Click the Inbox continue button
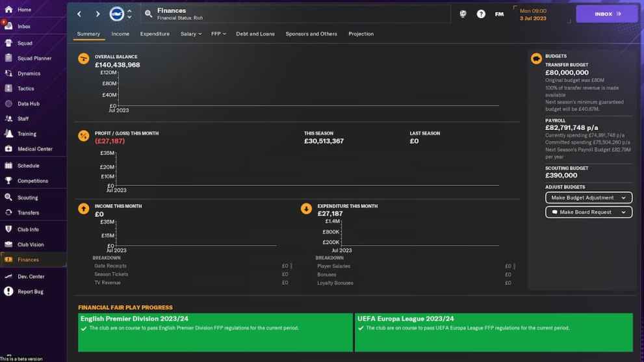This screenshot has height=362, width=644. (606, 14)
